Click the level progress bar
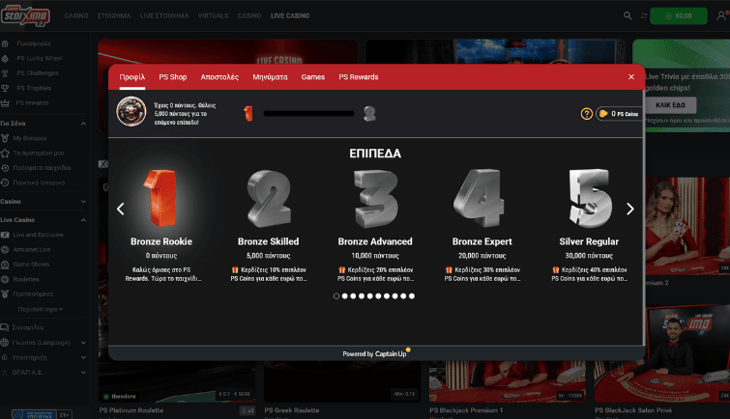Screen dimensions: 730x419 (308, 114)
